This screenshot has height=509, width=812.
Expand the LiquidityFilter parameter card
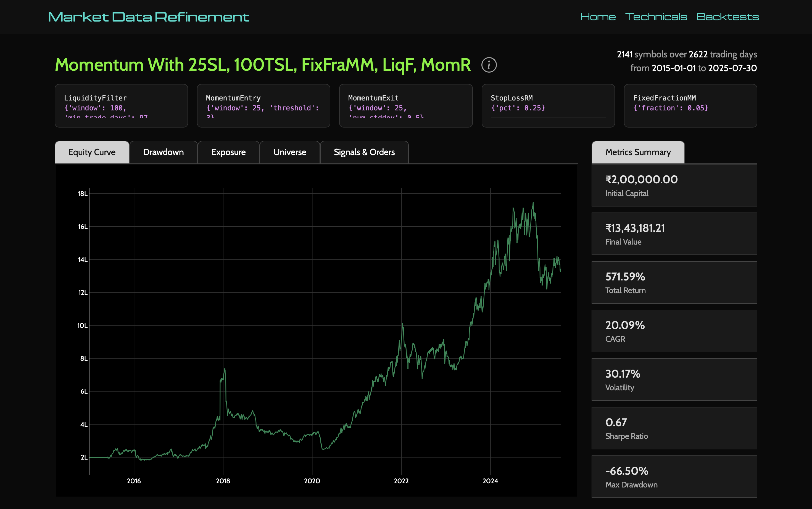(x=121, y=106)
